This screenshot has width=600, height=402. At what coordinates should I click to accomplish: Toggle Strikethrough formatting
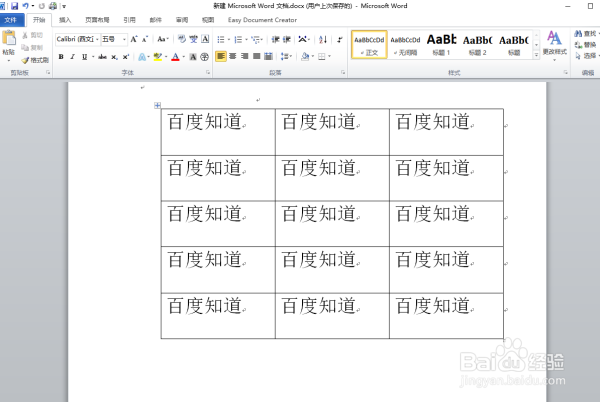coord(102,57)
